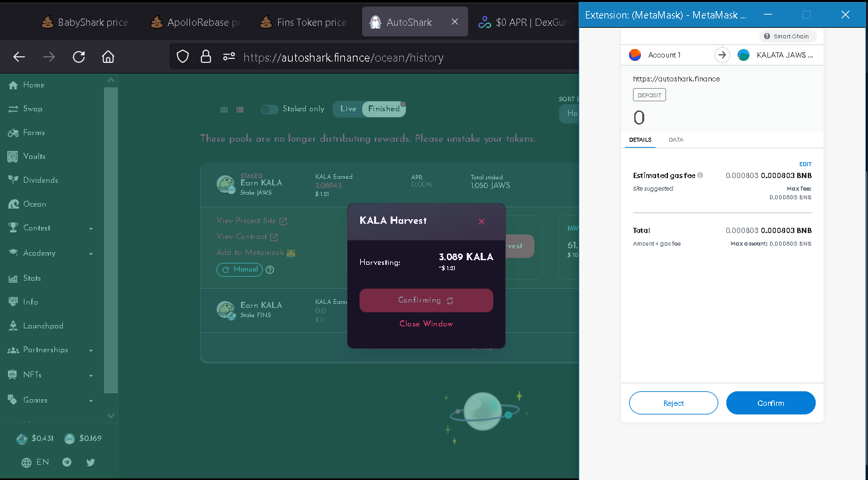Click the DEPOSIT label in MetaMask
This screenshot has height=480, width=868.
[x=650, y=95]
